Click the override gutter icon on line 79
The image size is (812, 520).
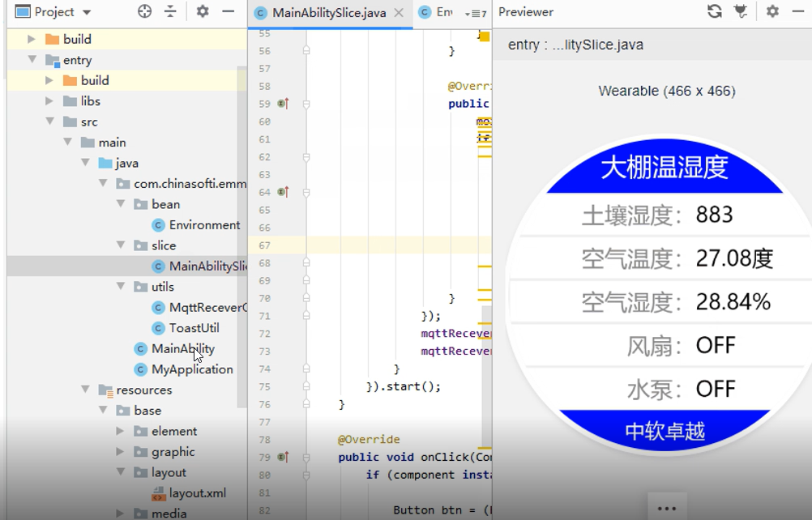283,457
